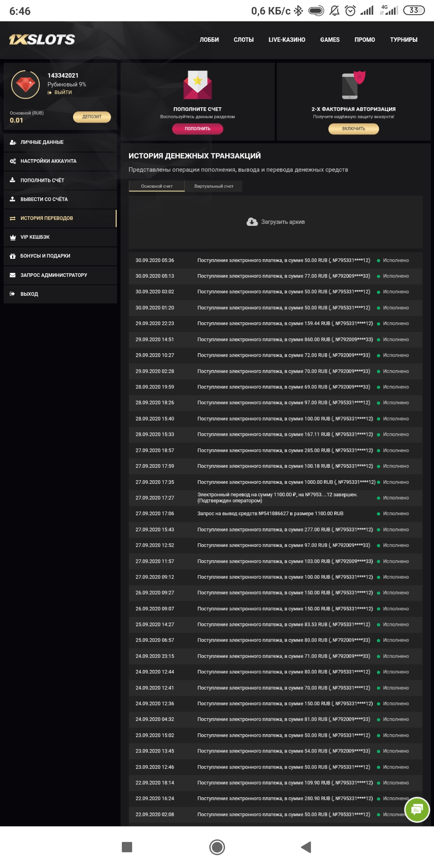Click the transfer history arrows icon
The height and width of the screenshot is (868, 434).
click(12, 218)
